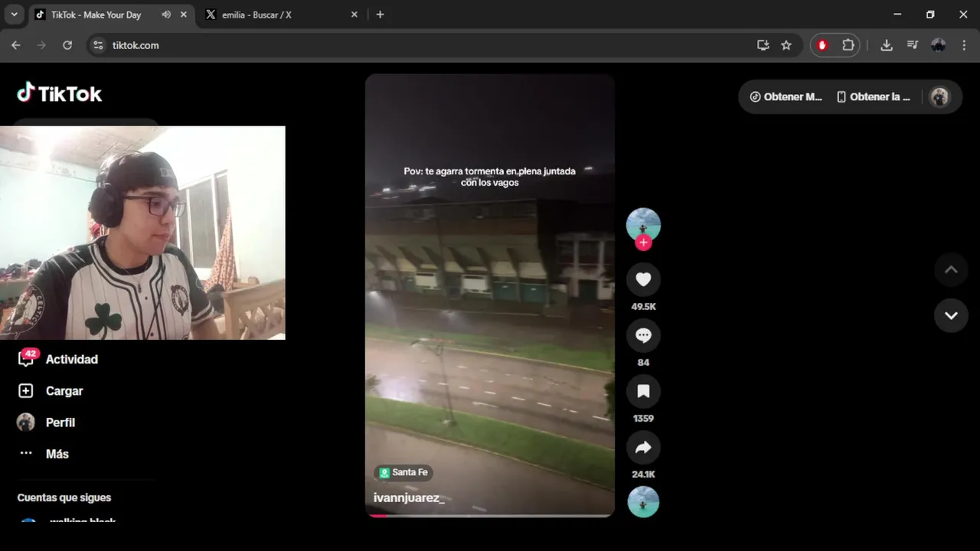This screenshot has height=551, width=980.
Task: Open Actividad inbox in sidebar
Action: 58,359
